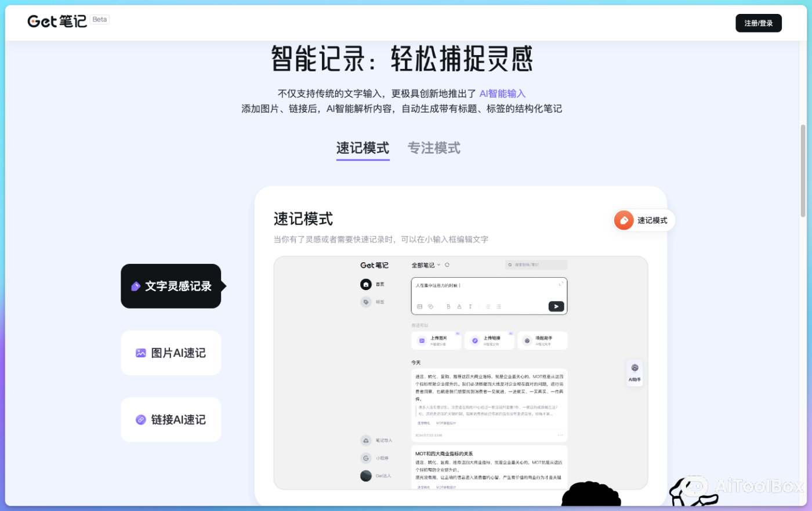
Task: Toggle Bold formatting in the note editor
Action: coord(448,307)
